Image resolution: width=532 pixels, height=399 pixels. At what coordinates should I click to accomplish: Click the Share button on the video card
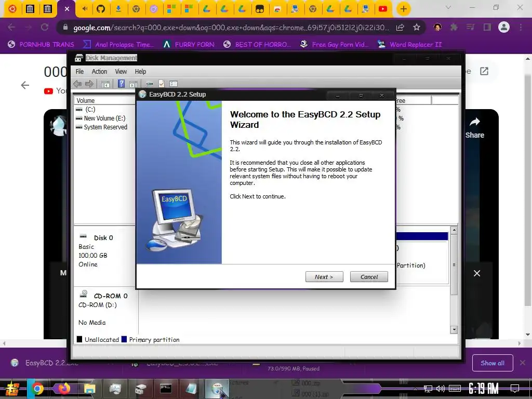[x=475, y=128]
